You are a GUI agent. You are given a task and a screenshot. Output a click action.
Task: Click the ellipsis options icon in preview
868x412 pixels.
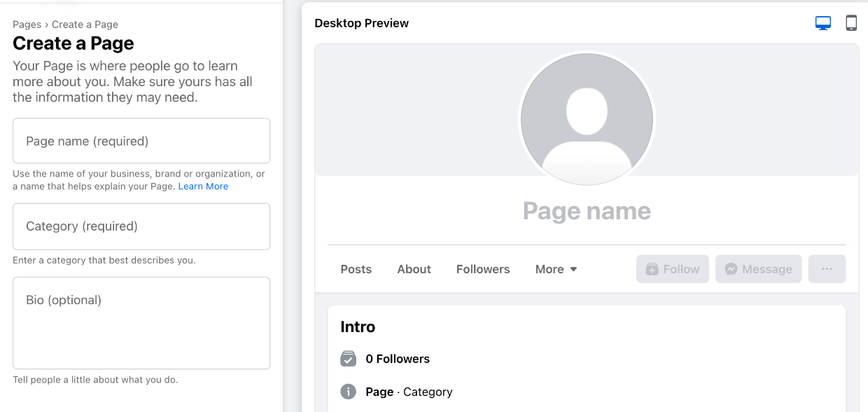pyautogui.click(x=827, y=268)
